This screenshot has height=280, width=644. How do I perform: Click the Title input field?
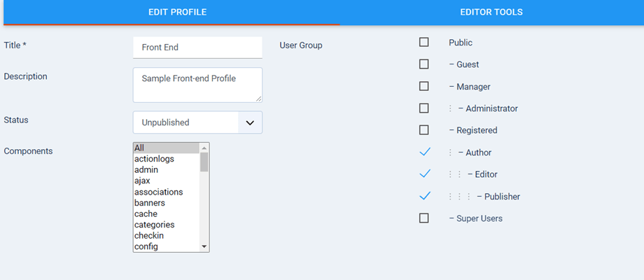click(197, 48)
